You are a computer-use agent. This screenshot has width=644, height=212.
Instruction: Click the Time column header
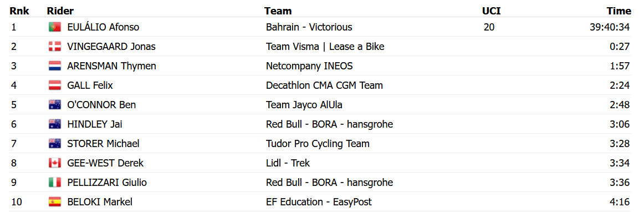tap(619, 11)
